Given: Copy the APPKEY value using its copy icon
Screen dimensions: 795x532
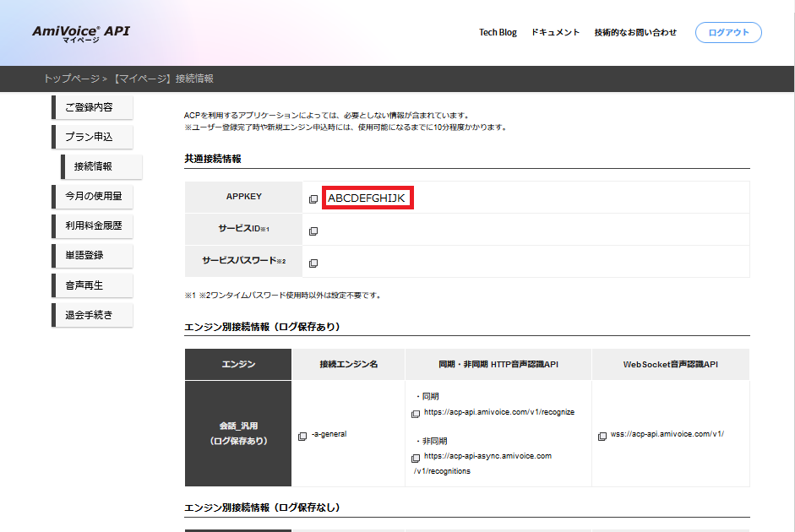Looking at the screenshot, I should coord(313,199).
